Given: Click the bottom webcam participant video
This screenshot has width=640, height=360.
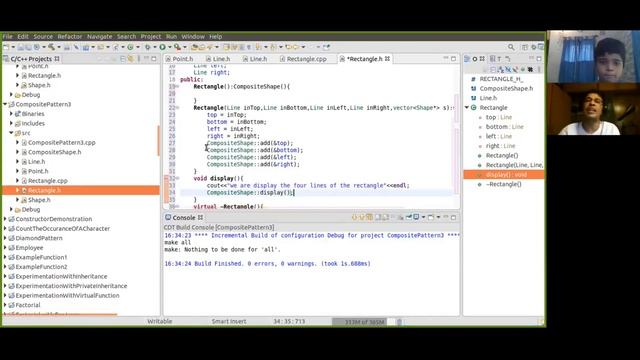Looking at the screenshot, I should click(593, 109).
